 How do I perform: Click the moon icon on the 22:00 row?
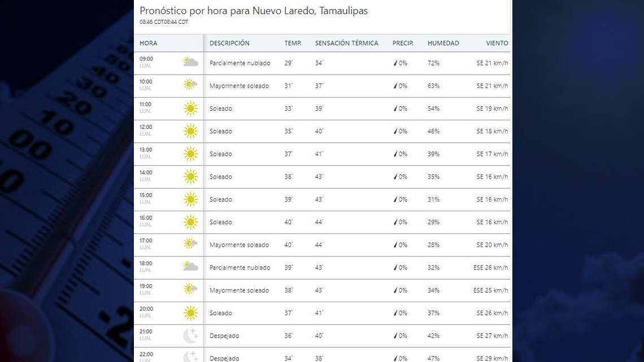[190, 356]
